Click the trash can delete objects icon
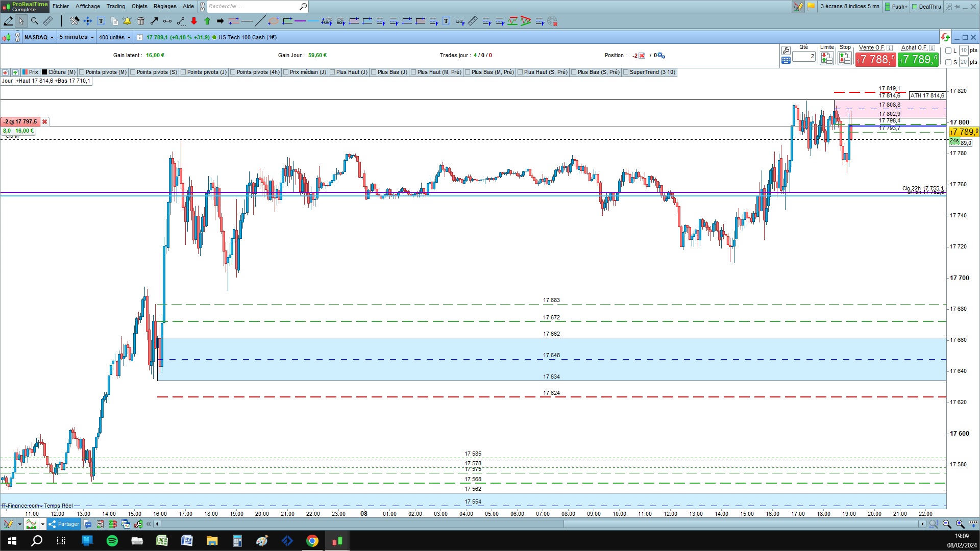Screen dimensions: 980x551 click(141, 21)
